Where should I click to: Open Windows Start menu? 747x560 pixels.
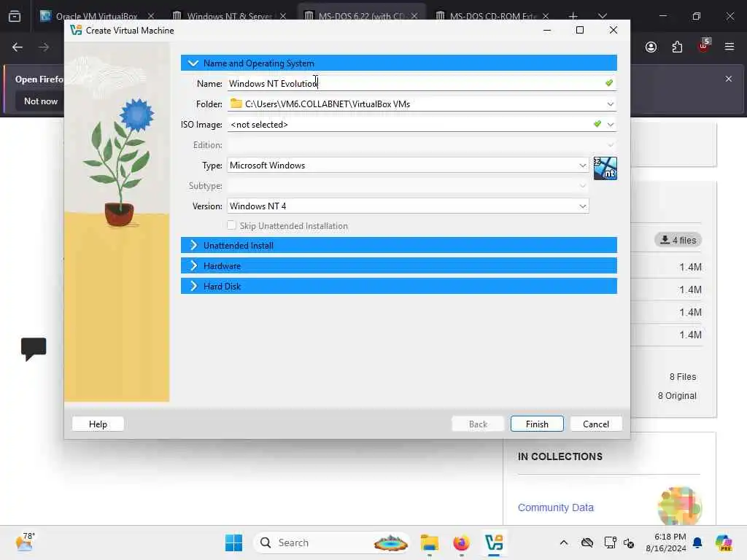233,542
